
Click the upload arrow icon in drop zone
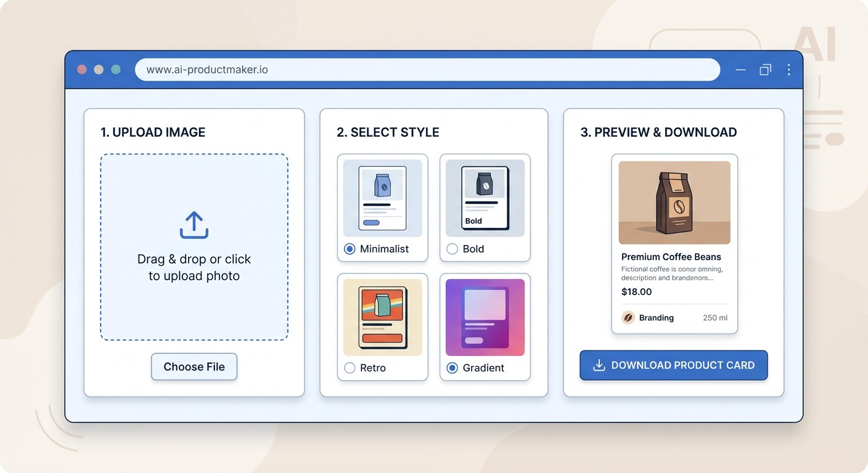pyautogui.click(x=194, y=225)
